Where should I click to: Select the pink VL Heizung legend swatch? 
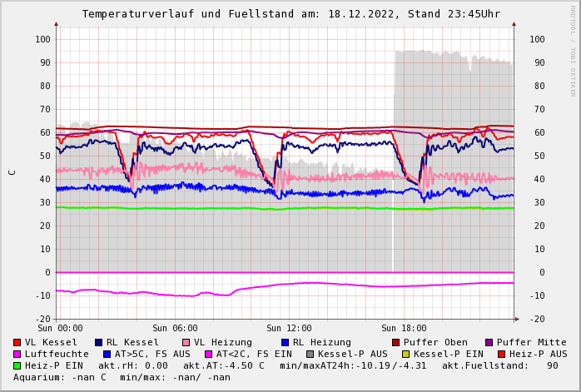click(186, 342)
